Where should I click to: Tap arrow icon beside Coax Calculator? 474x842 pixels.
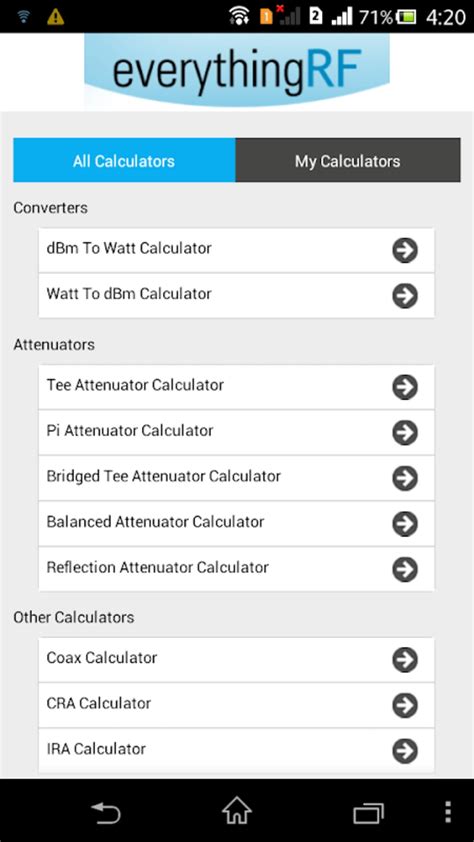coord(405,659)
